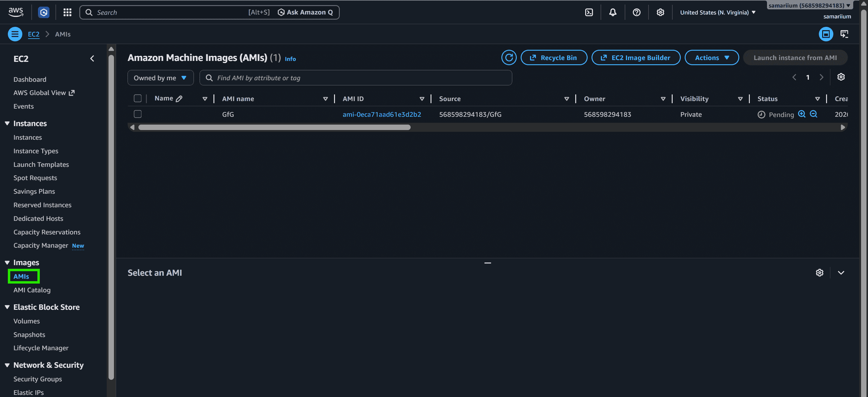Click the AWS Global View external link icon

(71, 93)
